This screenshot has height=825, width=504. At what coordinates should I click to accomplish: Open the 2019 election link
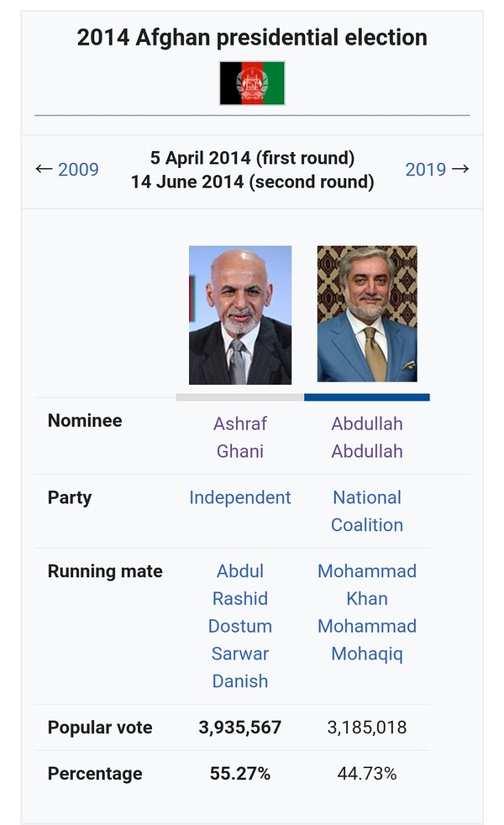point(426,170)
